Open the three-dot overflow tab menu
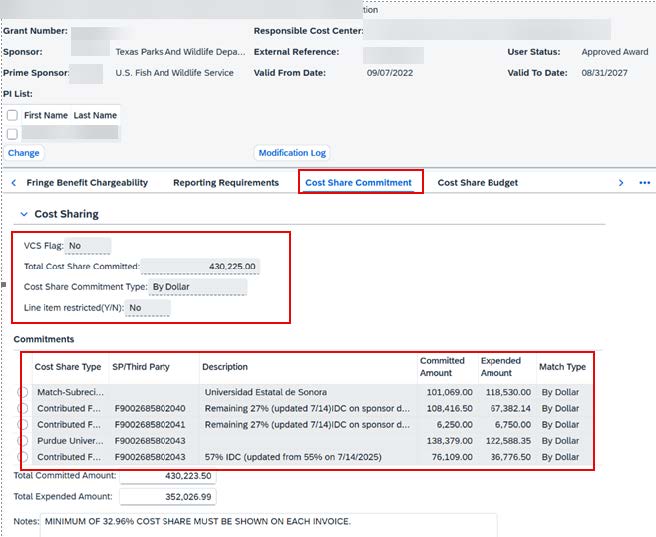The width and height of the screenshot is (656, 537). (644, 183)
